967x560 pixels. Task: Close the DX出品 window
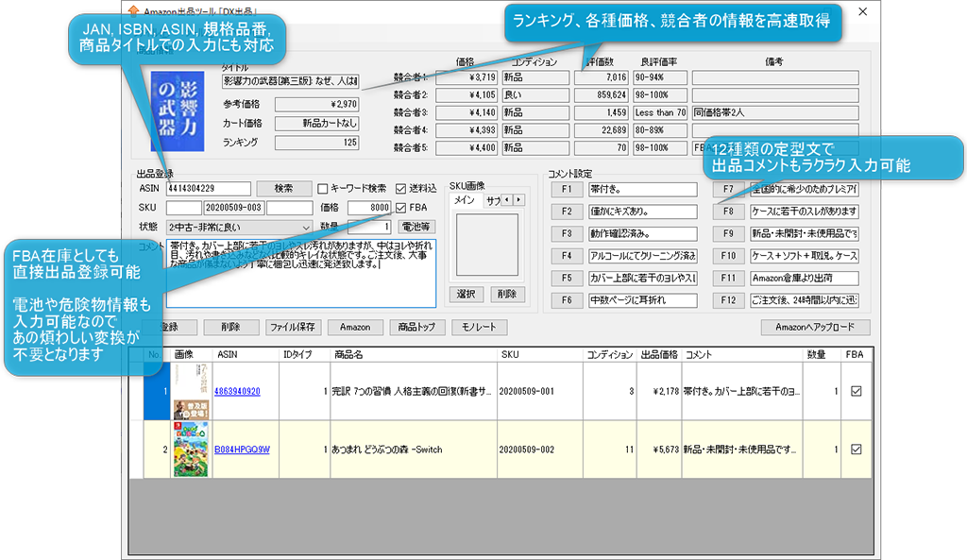pyautogui.click(x=861, y=12)
